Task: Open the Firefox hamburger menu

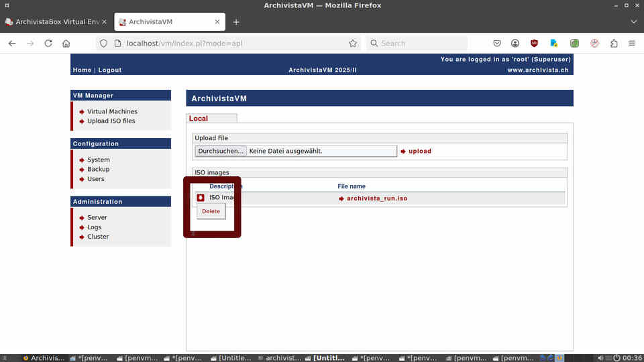Action: tap(632, 43)
